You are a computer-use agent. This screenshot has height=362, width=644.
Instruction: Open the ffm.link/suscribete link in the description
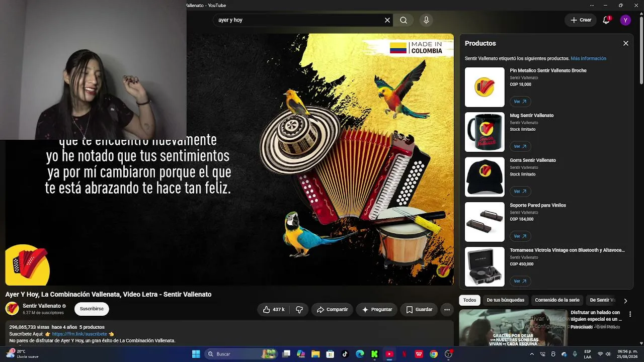point(79,334)
